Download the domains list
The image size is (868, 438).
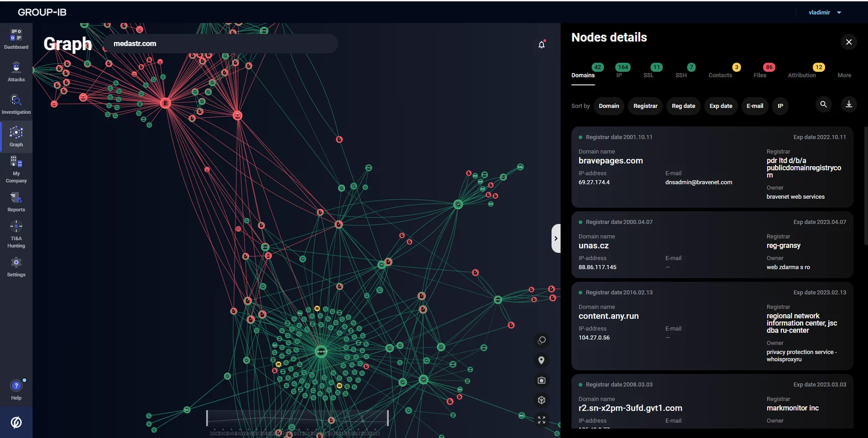[x=848, y=104]
